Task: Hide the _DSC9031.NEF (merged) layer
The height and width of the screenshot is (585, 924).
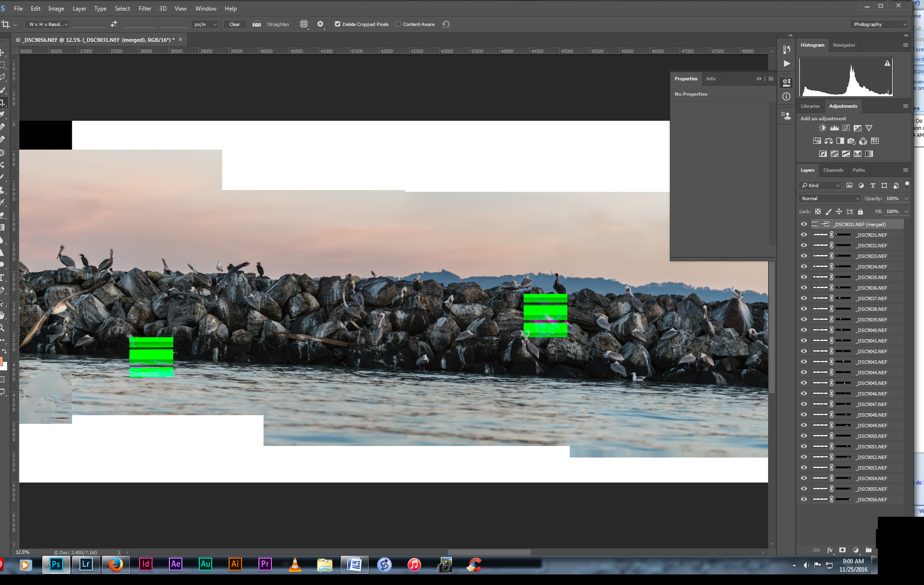Action: click(804, 224)
